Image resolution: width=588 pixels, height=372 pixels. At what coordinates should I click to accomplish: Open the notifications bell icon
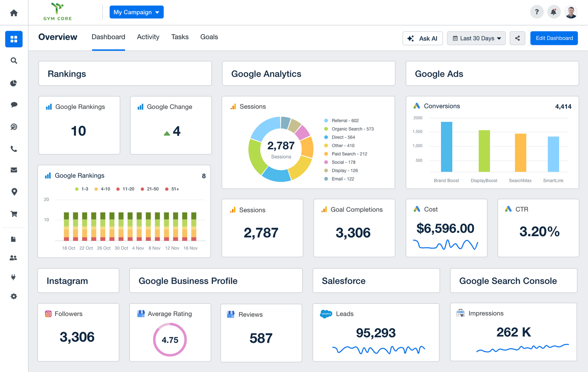point(554,12)
